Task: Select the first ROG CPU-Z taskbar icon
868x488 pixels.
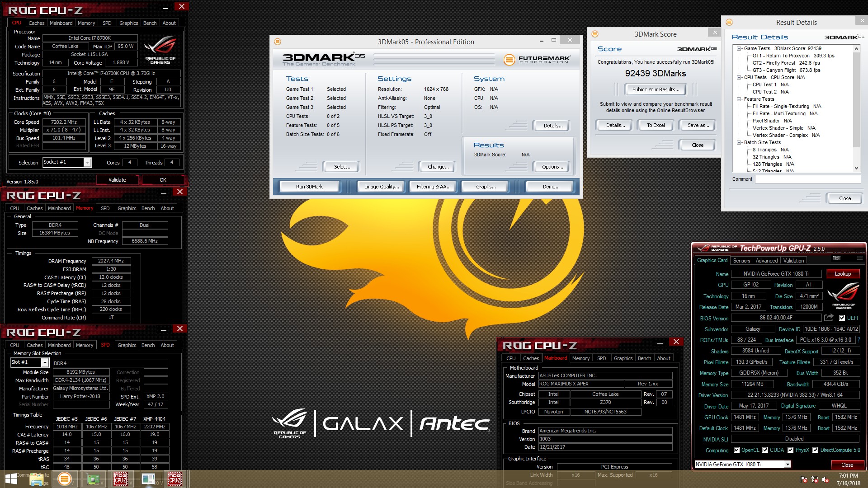Action: (x=120, y=479)
